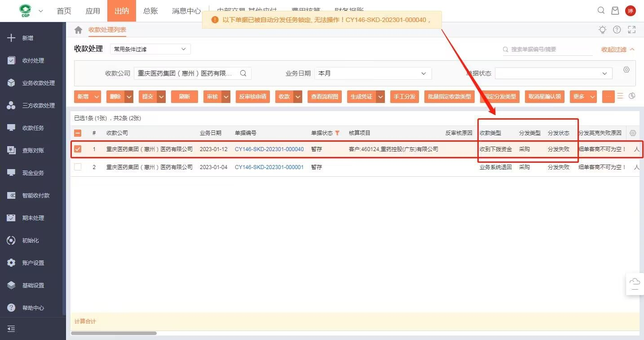Click the 搜索单据编号/摘要 search field
Image resolution: width=644 pixels, height=340 pixels.
click(547, 49)
